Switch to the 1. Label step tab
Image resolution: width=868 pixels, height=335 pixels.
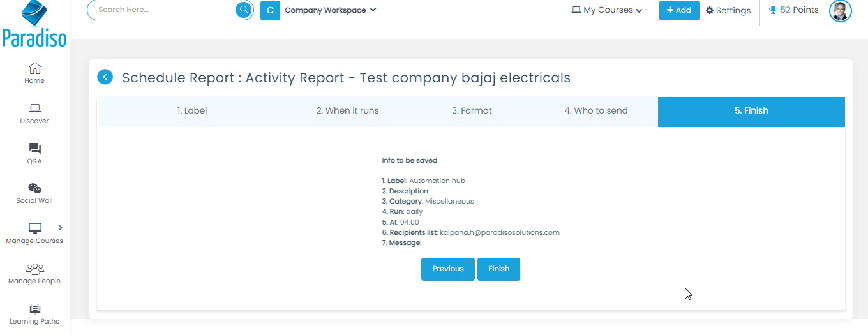(192, 111)
